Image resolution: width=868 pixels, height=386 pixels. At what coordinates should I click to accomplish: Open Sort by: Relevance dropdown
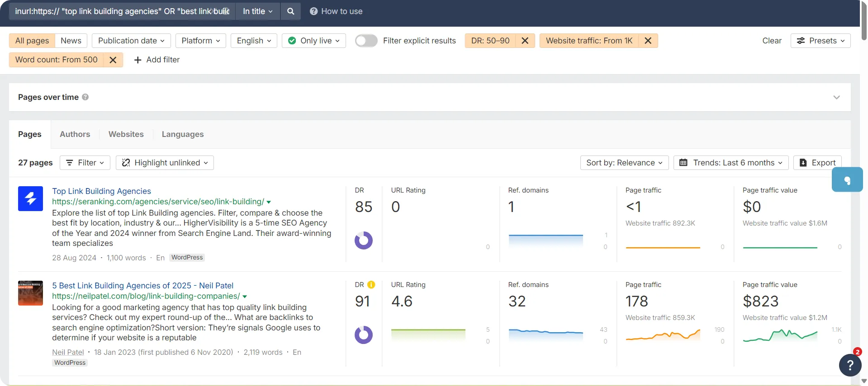point(625,163)
